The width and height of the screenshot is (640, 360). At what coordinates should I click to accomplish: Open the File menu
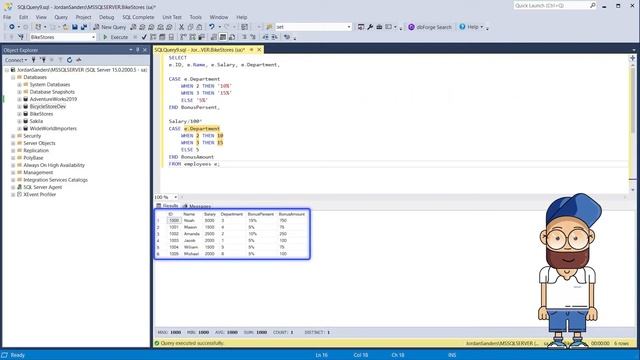click(7, 17)
